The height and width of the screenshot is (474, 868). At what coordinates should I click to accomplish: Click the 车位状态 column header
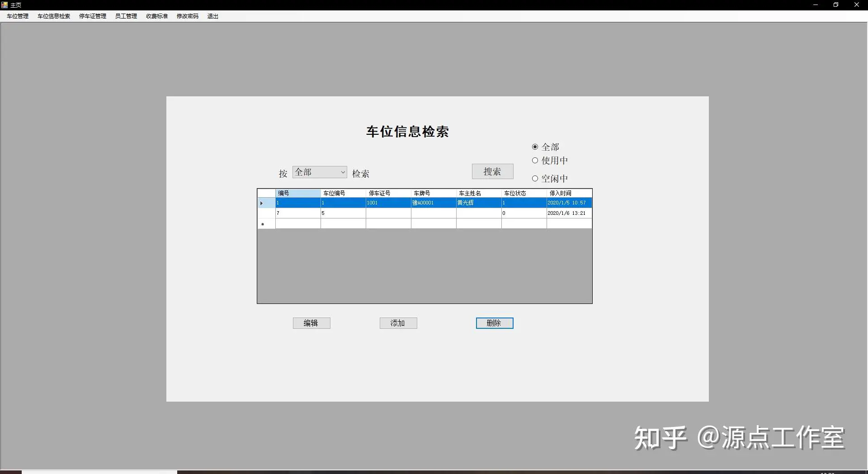[x=524, y=193]
